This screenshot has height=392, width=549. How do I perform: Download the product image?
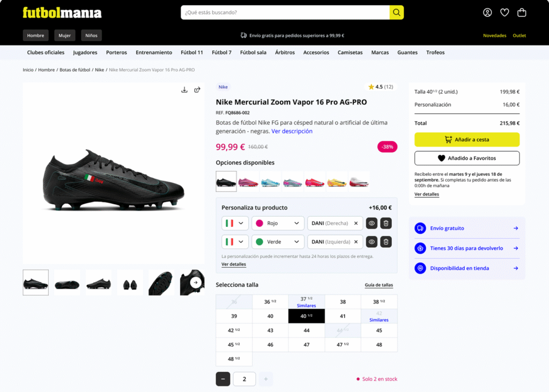coord(184,90)
